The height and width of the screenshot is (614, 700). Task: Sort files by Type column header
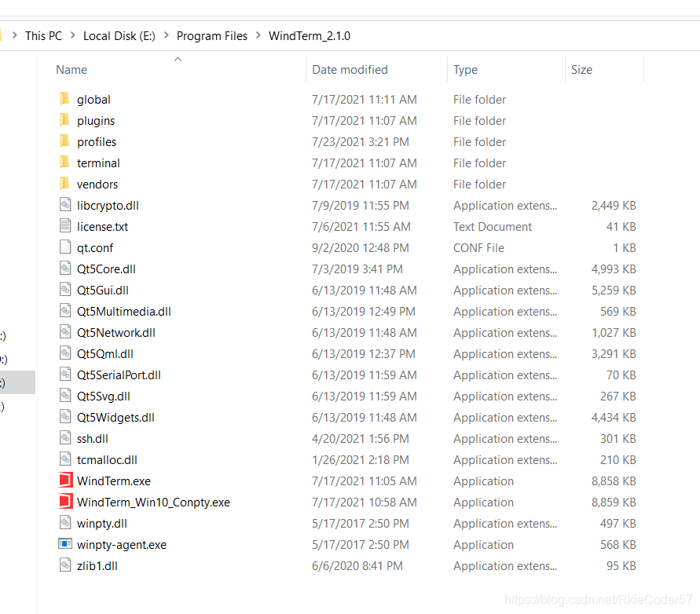point(465,70)
